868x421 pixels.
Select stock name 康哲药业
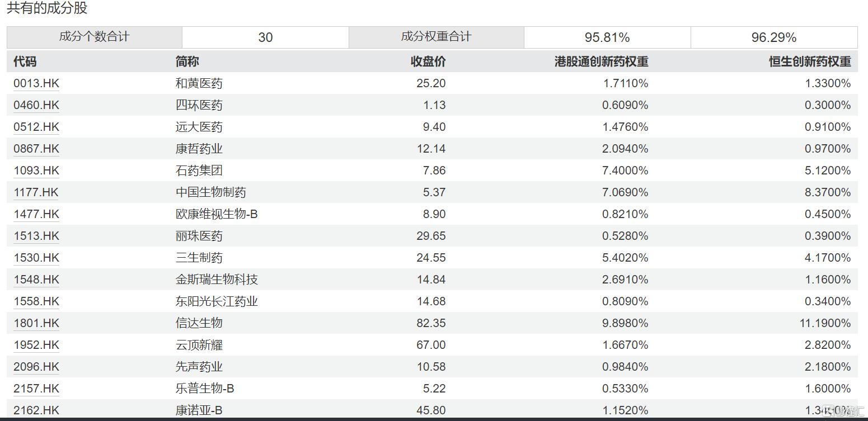(199, 149)
